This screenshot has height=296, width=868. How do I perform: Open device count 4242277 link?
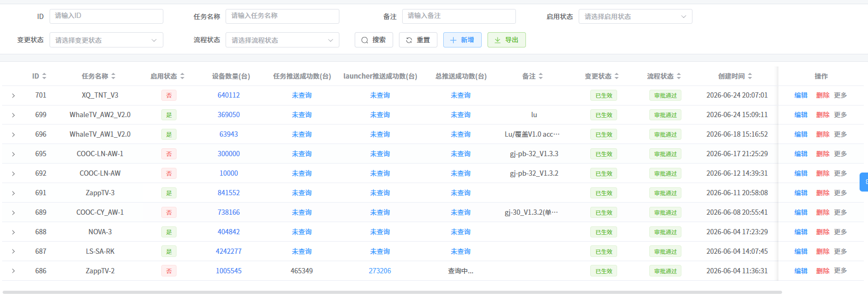click(x=229, y=252)
